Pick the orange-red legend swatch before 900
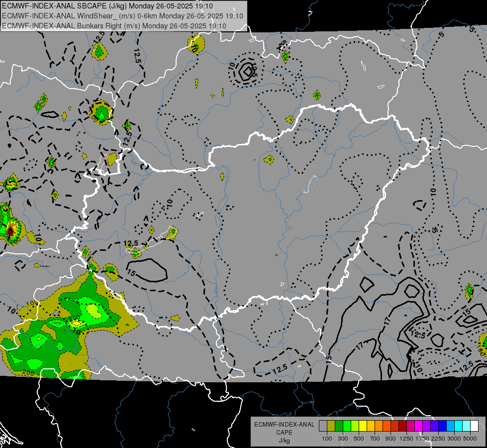 (x=387, y=426)
